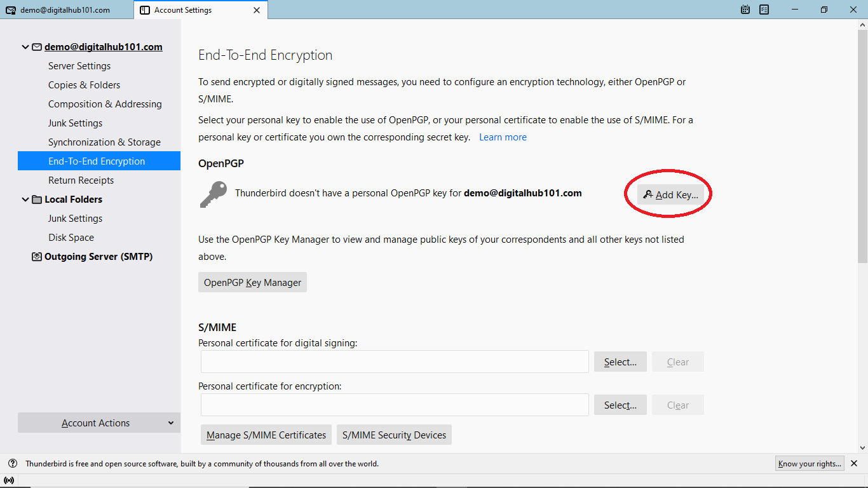Click the large OpenPGP key icon
The height and width of the screenshot is (488, 868).
point(213,194)
